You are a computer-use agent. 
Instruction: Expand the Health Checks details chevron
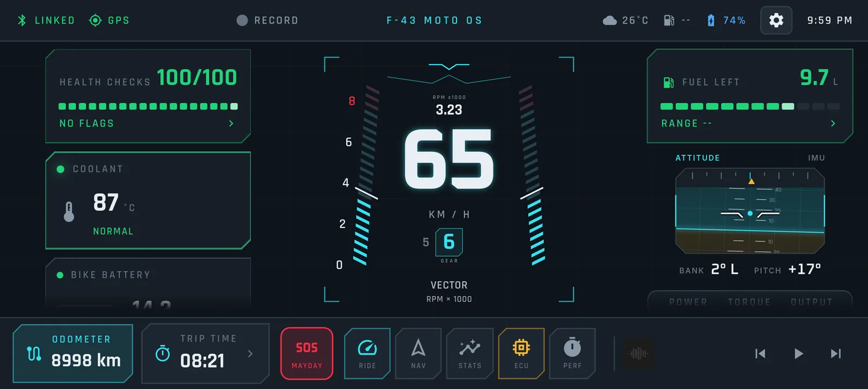coord(231,124)
